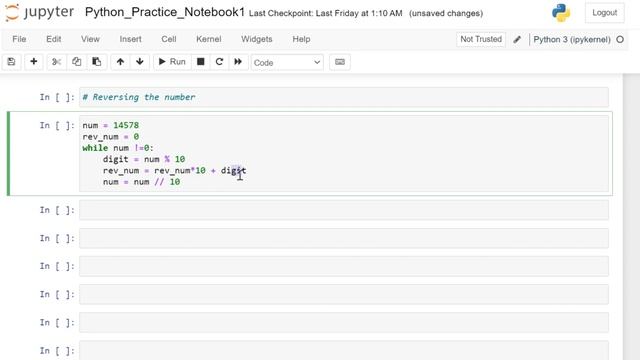Viewport: 640px width, 360px height.
Task: Open the Help menu
Action: pos(301,39)
